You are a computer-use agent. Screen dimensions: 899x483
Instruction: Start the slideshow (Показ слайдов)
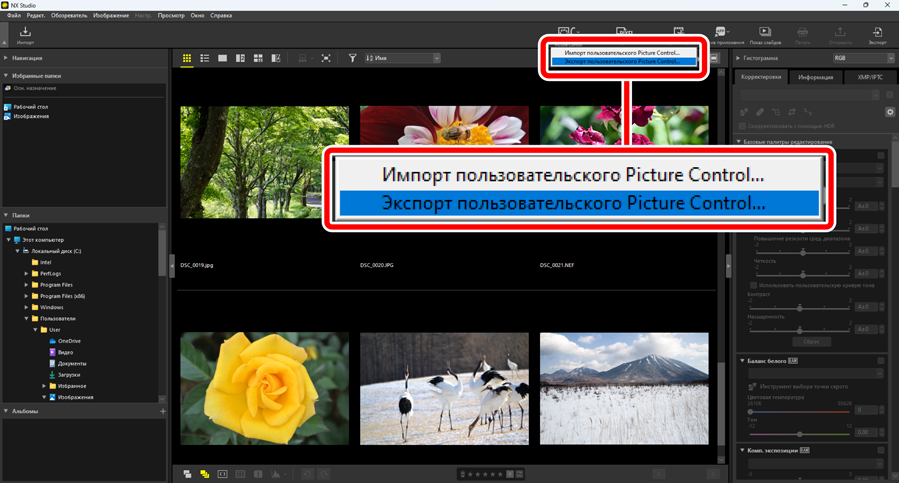[765, 35]
